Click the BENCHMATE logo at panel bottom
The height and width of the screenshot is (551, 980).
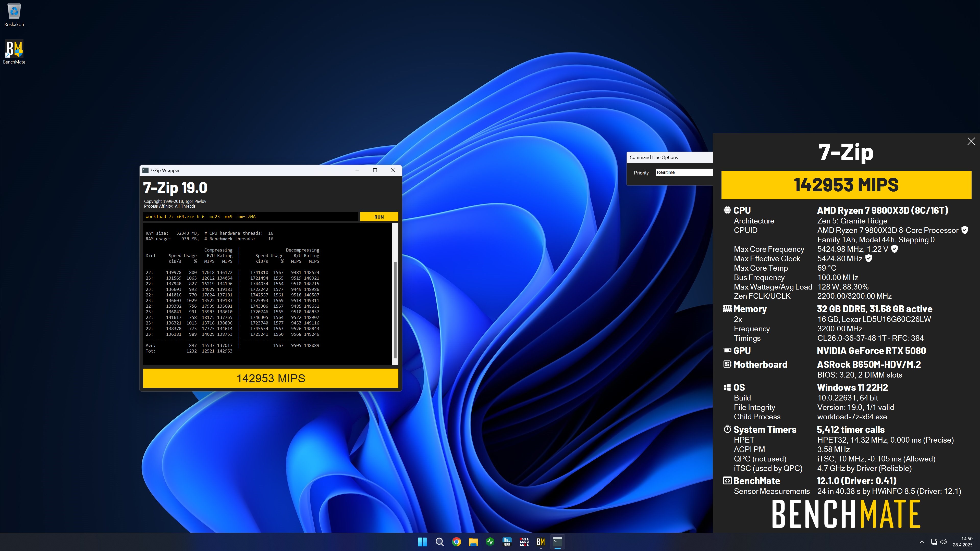pyautogui.click(x=846, y=514)
